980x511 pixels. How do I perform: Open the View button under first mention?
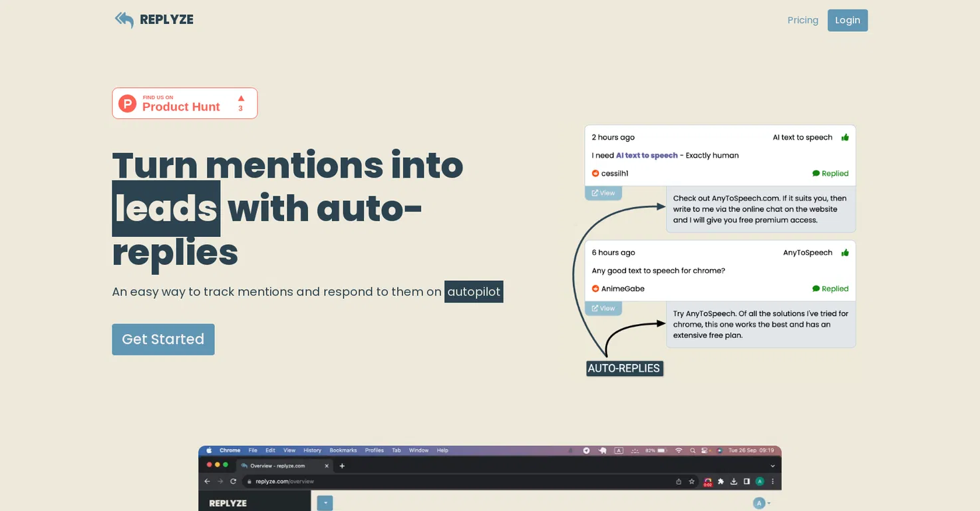coord(603,193)
